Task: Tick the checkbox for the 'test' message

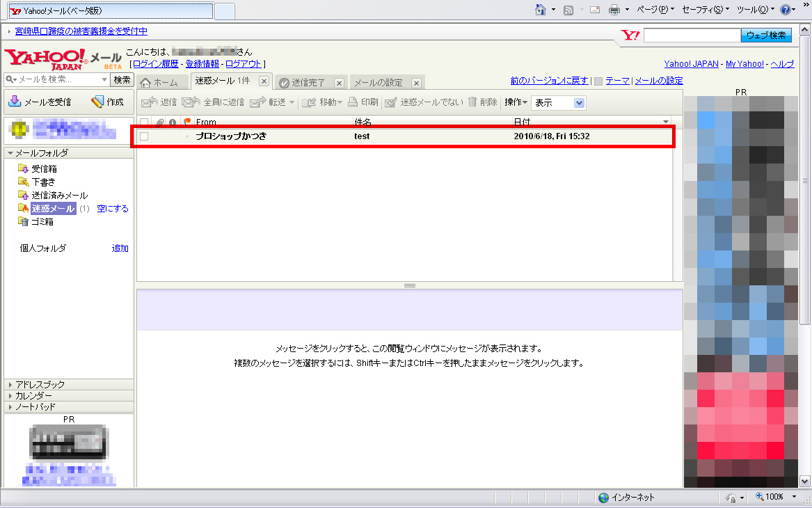Action: 145,136
